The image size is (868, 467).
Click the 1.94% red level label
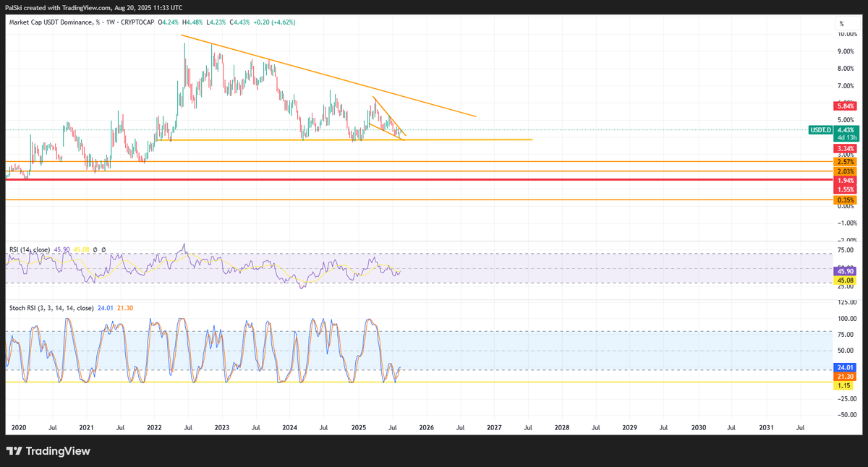[845, 180]
